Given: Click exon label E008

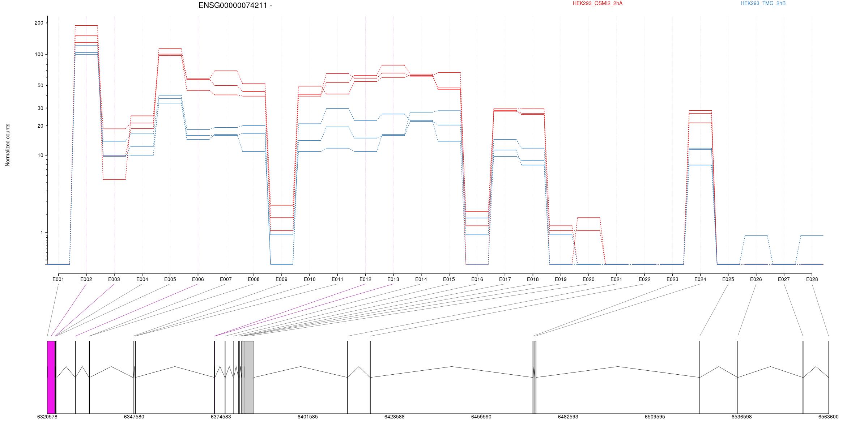Looking at the screenshot, I should coord(254,279).
